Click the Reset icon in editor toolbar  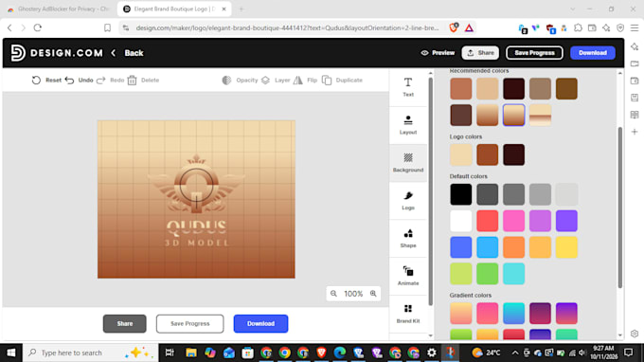click(36, 81)
